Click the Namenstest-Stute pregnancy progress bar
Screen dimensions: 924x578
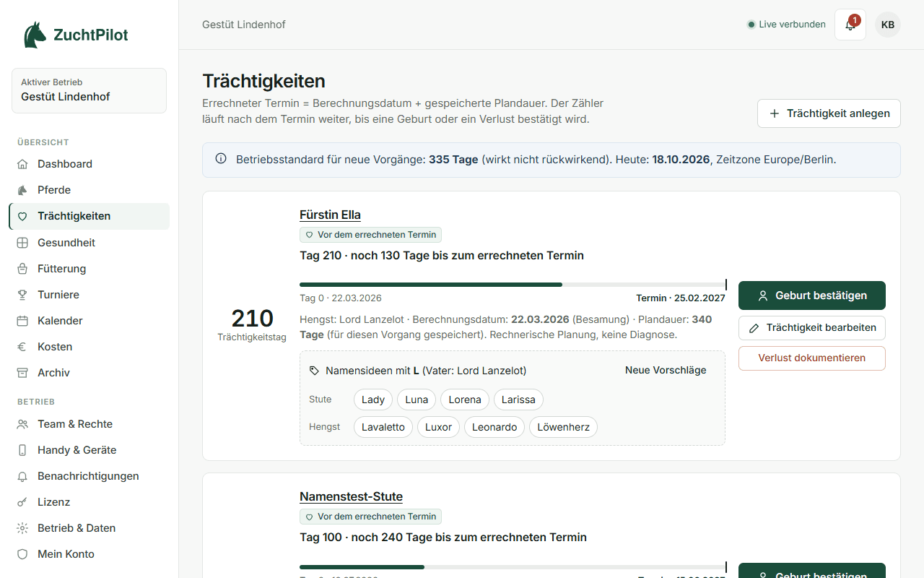(513, 567)
